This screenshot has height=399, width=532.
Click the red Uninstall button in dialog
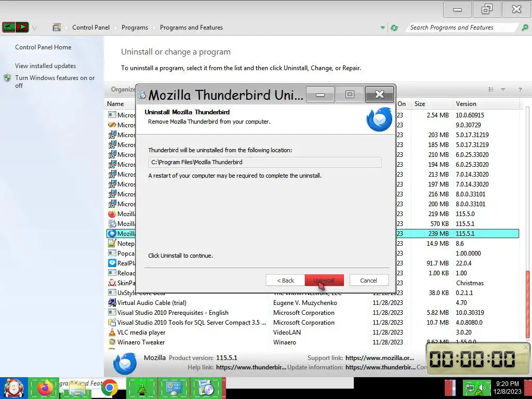tap(324, 280)
